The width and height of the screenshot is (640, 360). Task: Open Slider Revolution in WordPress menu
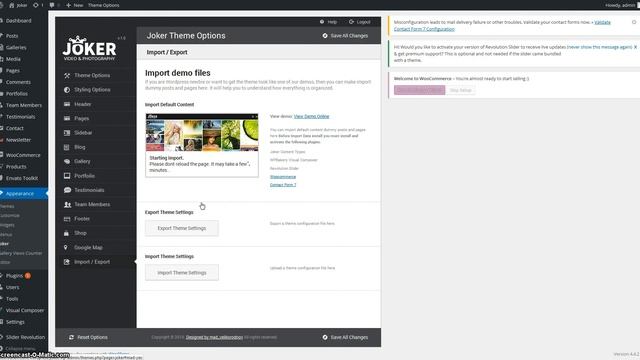(24, 337)
